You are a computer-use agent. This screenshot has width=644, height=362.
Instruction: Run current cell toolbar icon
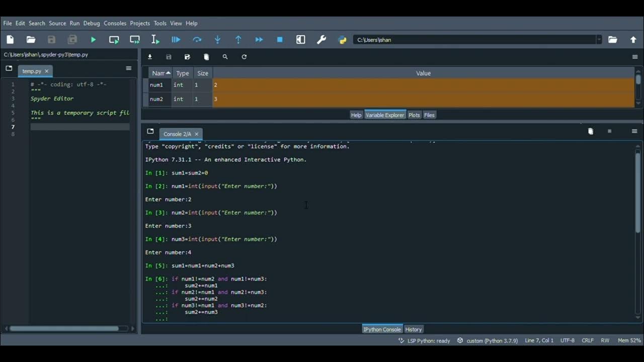pyautogui.click(x=114, y=40)
